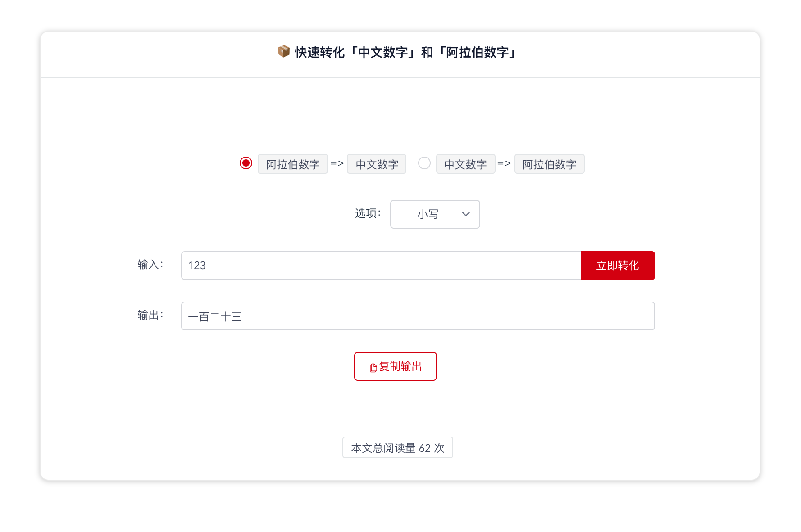801x532 pixels.
Task: Click 中文数字 tag left of unselected radio
Action: (377, 164)
